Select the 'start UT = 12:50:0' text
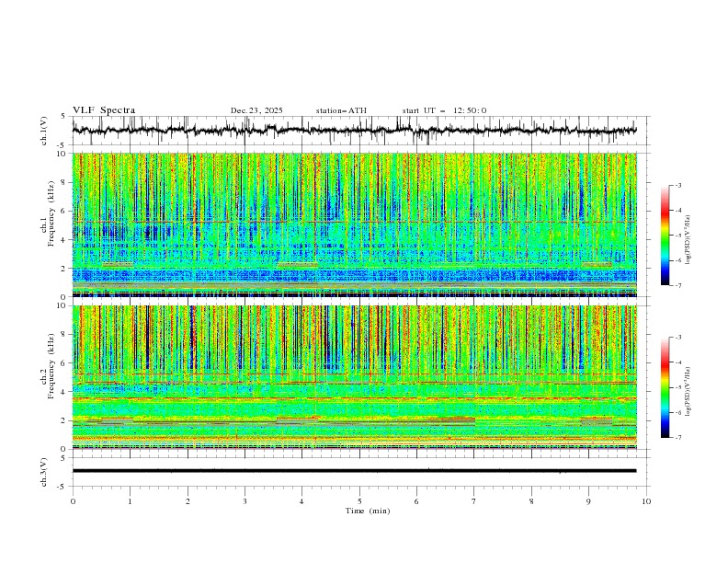 tap(444, 110)
